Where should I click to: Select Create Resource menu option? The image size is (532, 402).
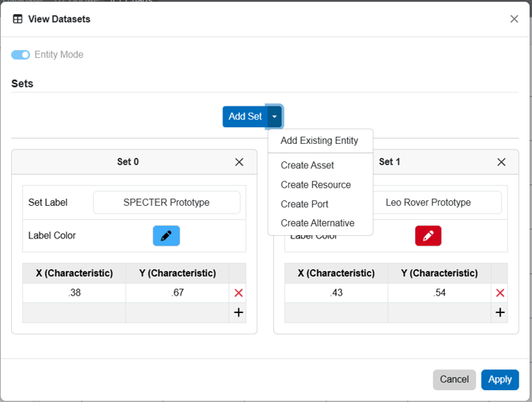click(315, 184)
